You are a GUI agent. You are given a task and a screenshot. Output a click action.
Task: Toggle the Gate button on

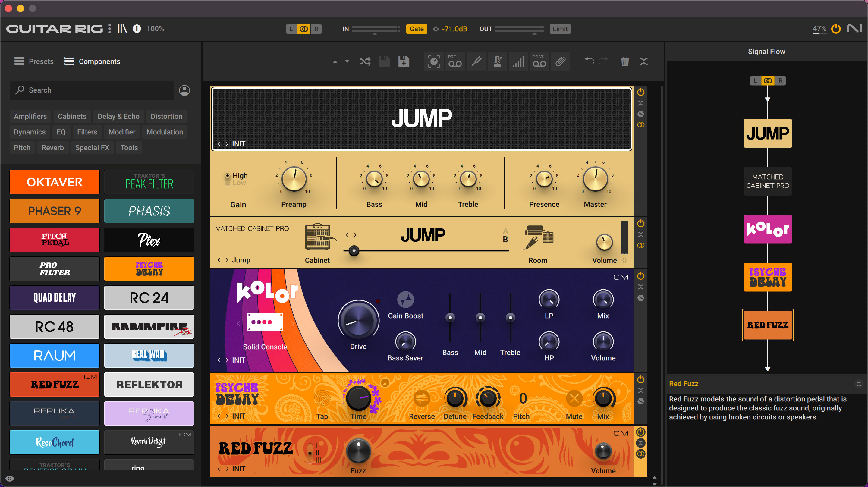click(417, 29)
